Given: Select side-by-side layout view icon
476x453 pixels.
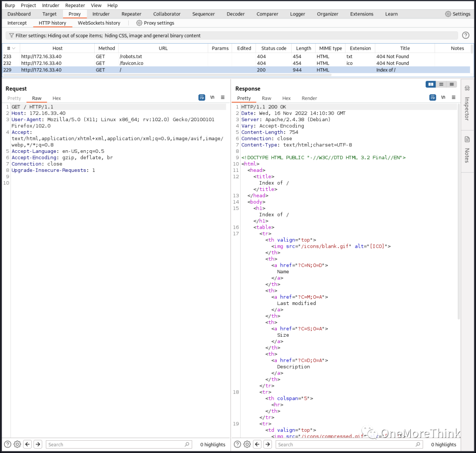Looking at the screenshot, I should click(431, 84).
